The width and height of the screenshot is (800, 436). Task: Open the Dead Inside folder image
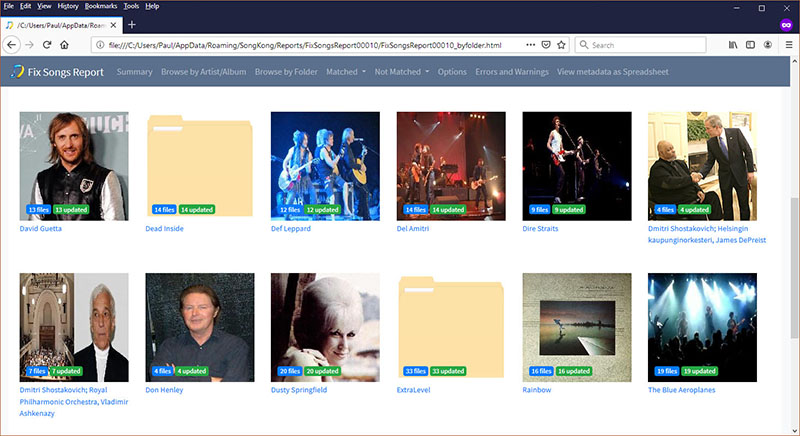click(x=199, y=166)
